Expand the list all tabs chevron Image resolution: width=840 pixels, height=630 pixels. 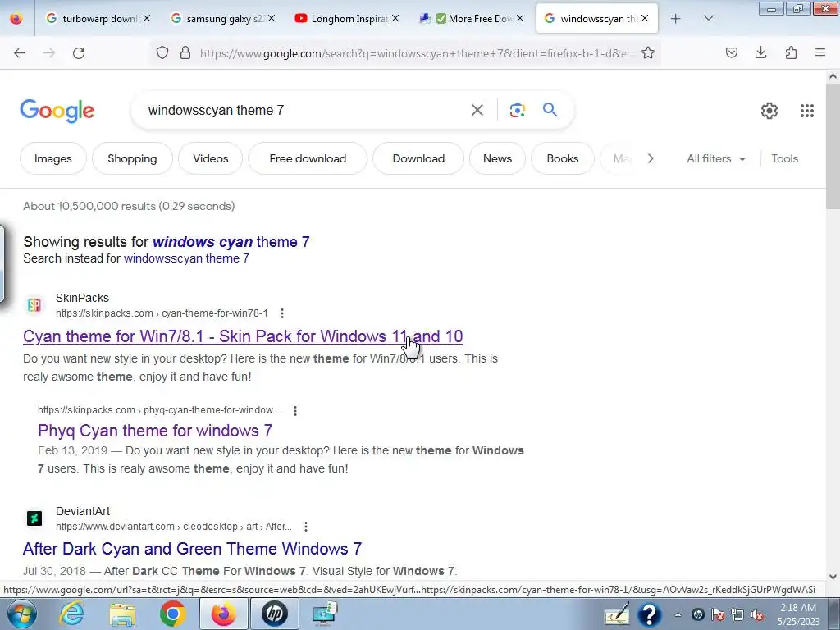pyautogui.click(x=708, y=18)
